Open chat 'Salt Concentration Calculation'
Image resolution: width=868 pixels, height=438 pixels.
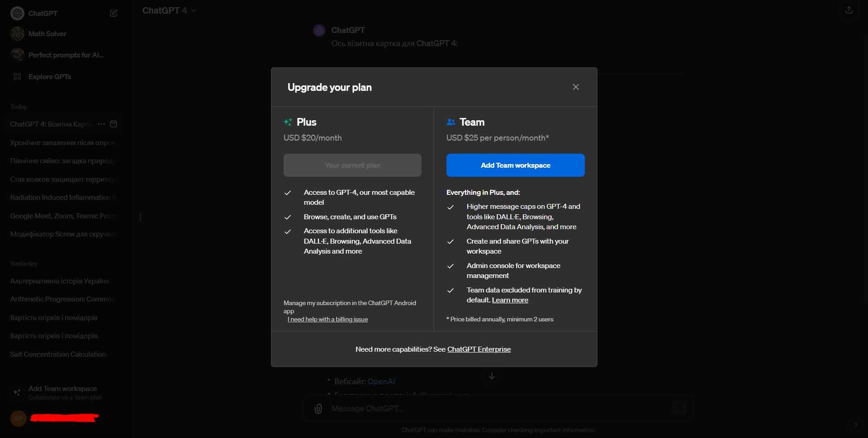coord(63,354)
